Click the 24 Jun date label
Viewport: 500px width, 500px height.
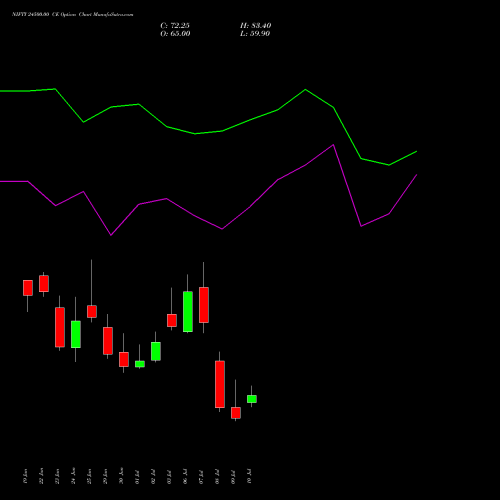tap(73, 476)
